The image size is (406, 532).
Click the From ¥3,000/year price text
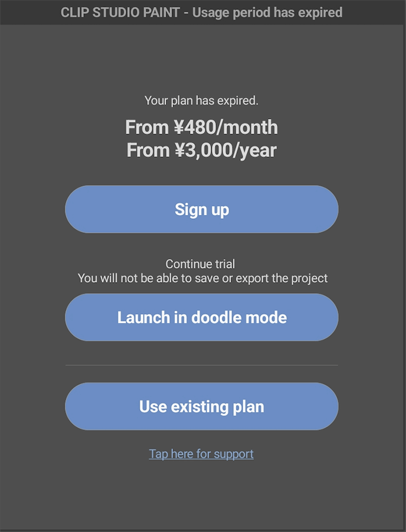pyautogui.click(x=201, y=151)
